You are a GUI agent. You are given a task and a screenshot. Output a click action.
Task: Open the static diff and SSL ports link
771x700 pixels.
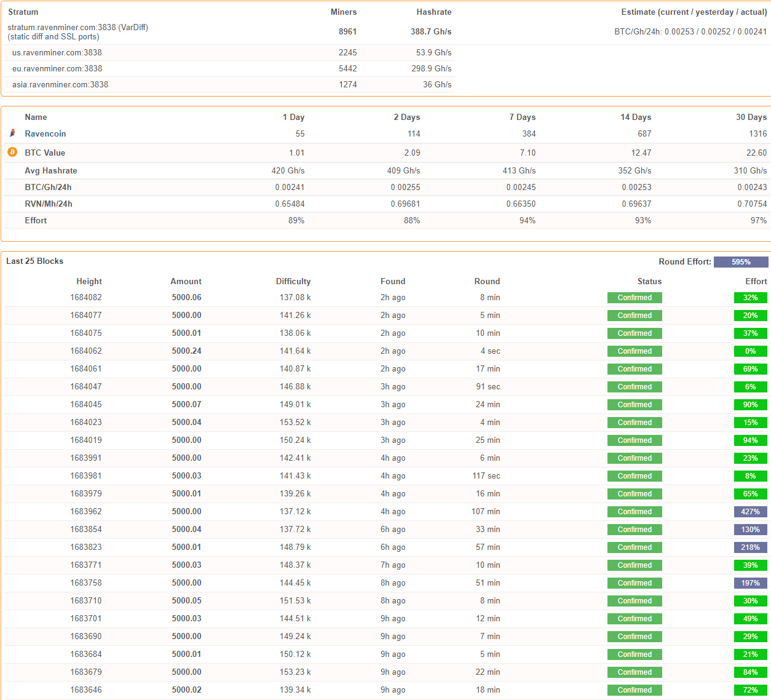point(53,37)
